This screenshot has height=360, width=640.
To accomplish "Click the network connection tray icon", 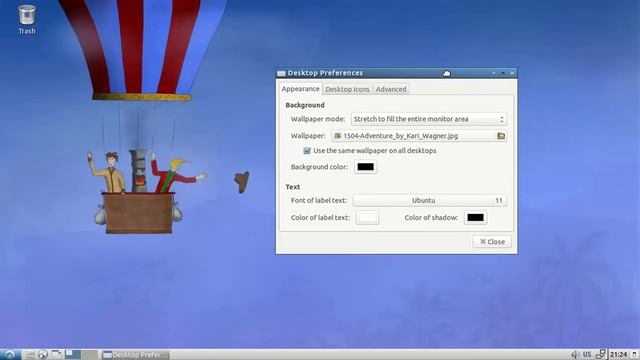I will (x=601, y=354).
